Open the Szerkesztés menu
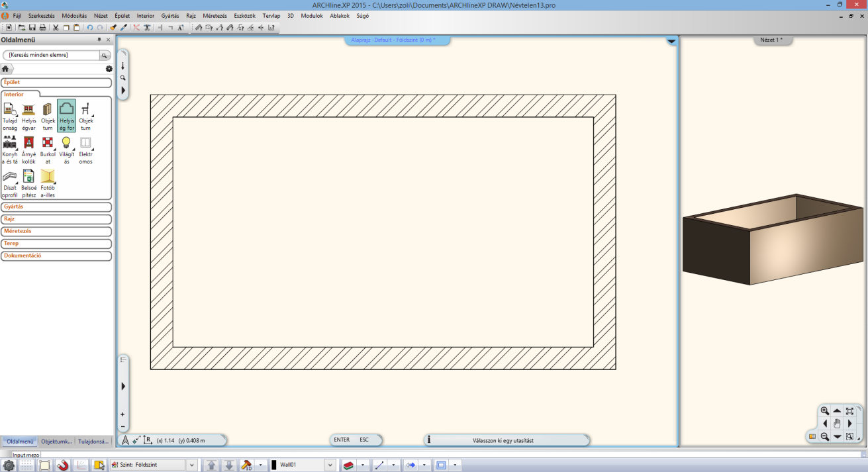Image resolution: width=868 pixels, height=472 pixels. (x=41, y=15)
